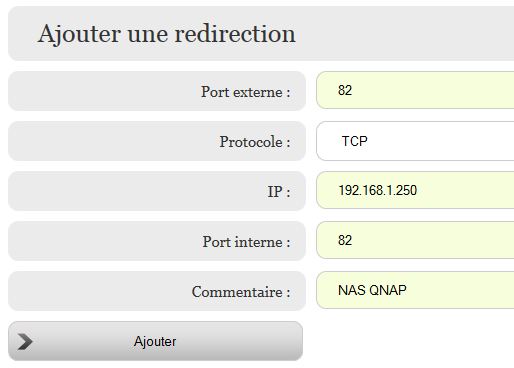Select the IP address field with 192.168.1.250
Viewport: 514px width, 368px height.
click(x=415, y=190)
